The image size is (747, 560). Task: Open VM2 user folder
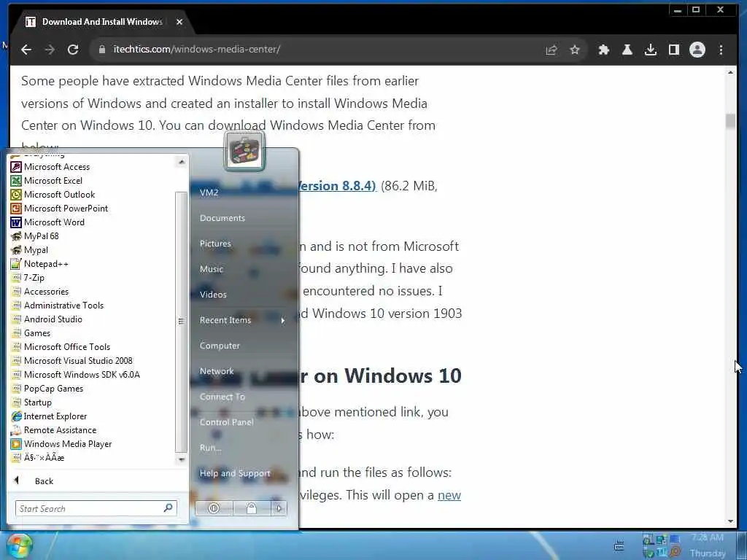click(x=209, y=192)
